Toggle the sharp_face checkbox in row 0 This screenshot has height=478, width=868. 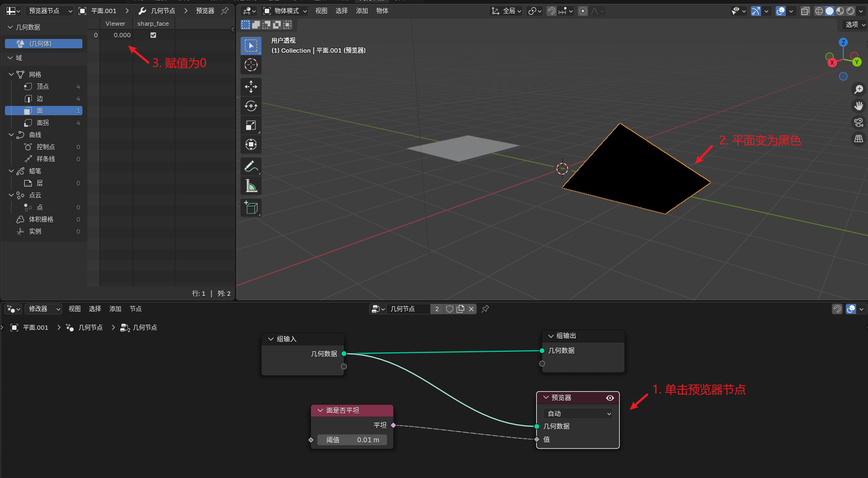(153, 35)
